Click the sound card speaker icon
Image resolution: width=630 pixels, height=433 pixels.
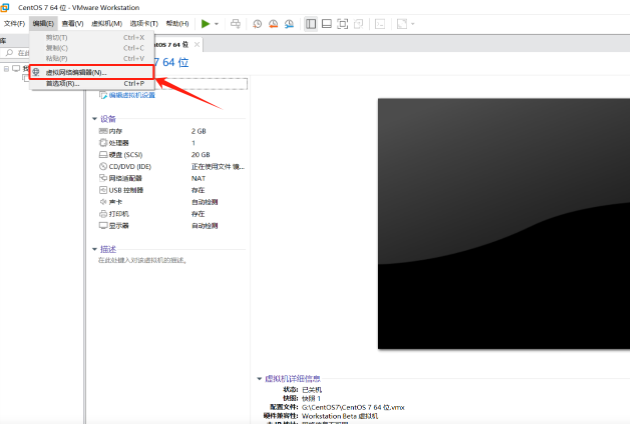click(x=103, y=202)
